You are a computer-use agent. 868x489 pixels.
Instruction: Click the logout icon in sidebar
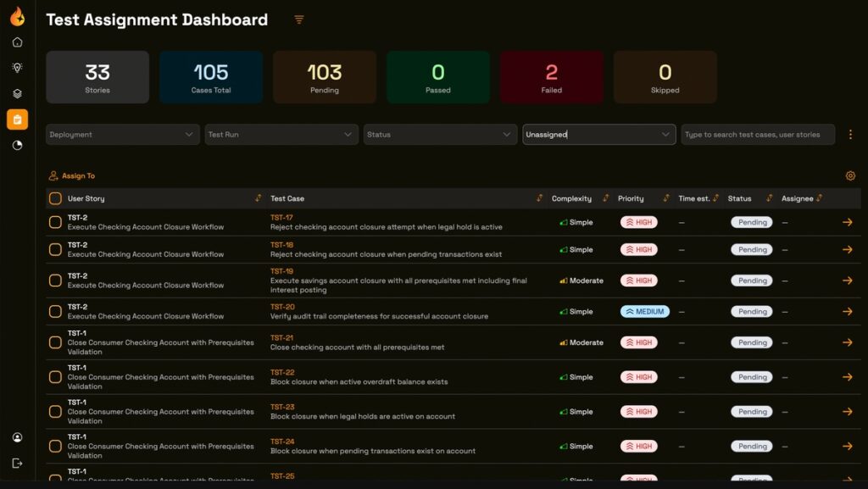pyautogui.click(x=17, y=463)
